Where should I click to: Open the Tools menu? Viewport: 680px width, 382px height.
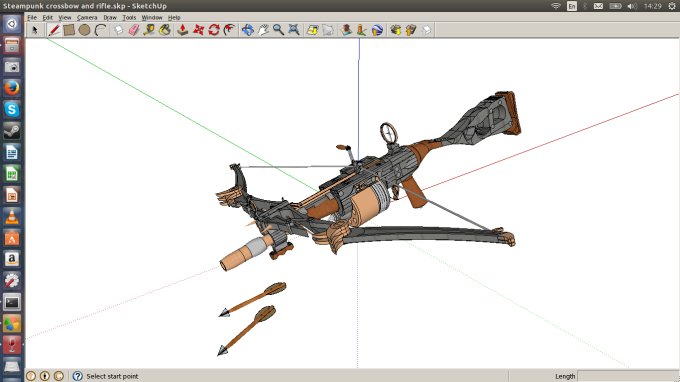point(129,18)
